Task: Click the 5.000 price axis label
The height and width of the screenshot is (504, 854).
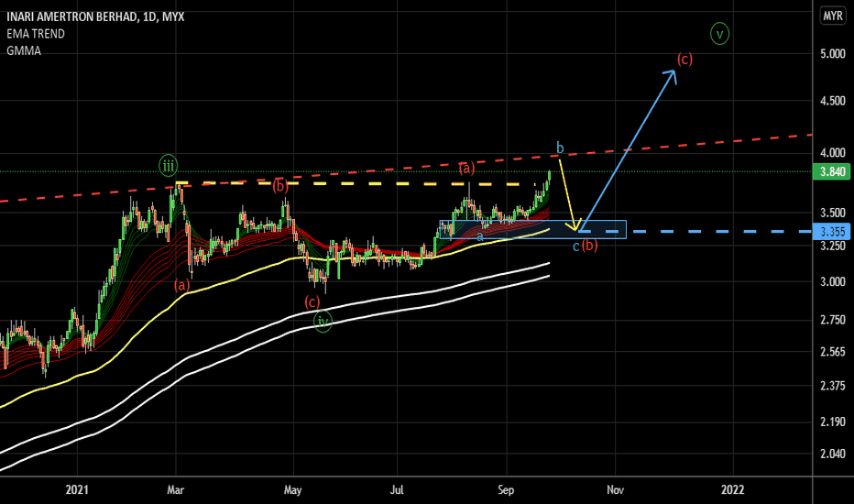Action: pyautogui.click(x=833, y=53)
